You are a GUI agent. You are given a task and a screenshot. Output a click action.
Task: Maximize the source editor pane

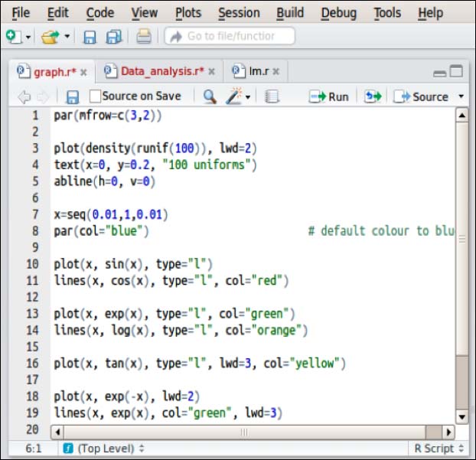click(456, 71)
